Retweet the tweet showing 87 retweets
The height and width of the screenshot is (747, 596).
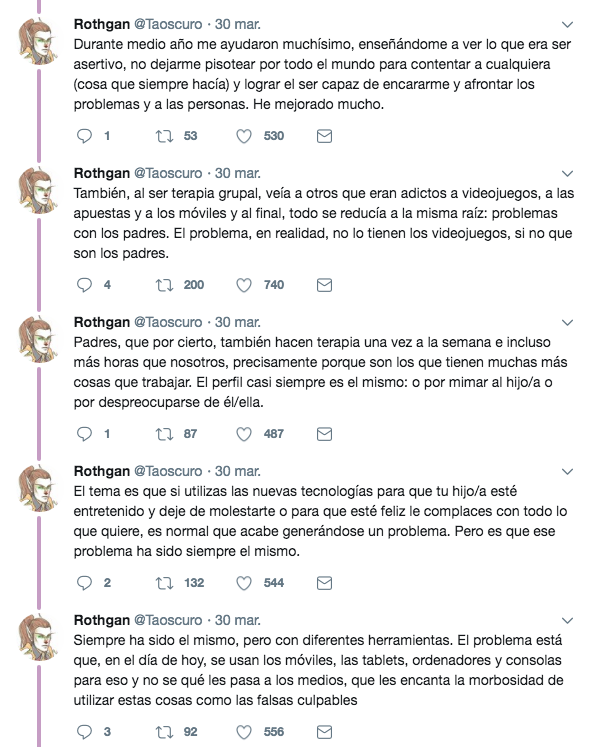tap(164, 434)
